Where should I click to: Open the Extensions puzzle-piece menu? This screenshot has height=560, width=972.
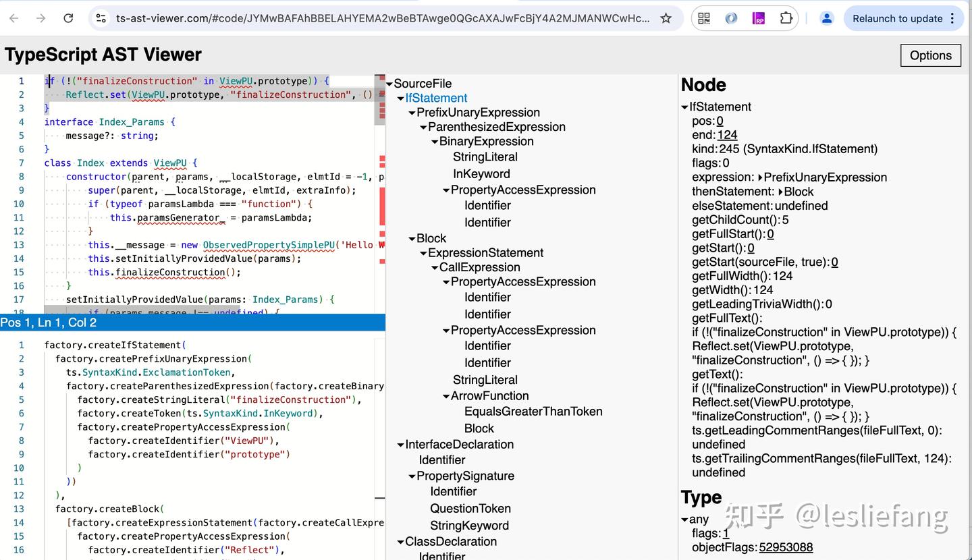click(786, 19)
